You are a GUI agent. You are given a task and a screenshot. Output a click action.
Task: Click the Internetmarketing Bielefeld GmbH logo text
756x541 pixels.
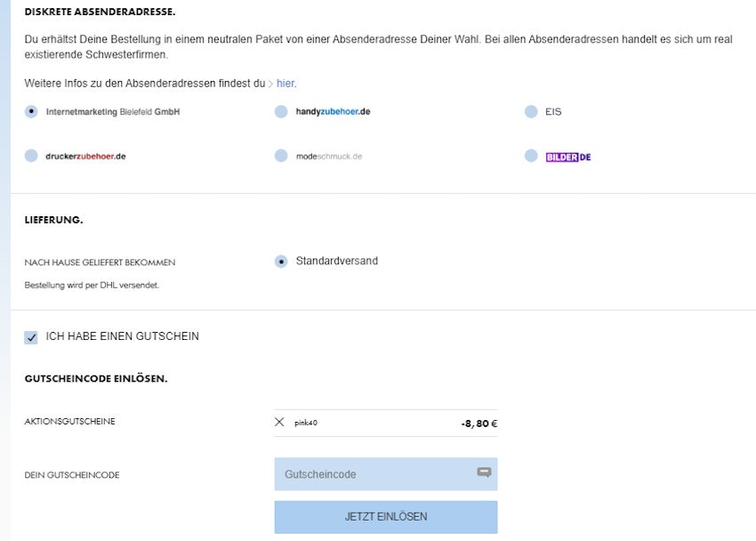tap(113, 112)
